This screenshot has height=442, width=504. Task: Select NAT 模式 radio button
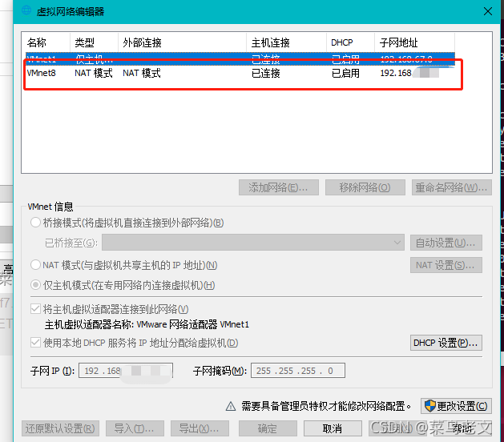(x=35, y=265)
